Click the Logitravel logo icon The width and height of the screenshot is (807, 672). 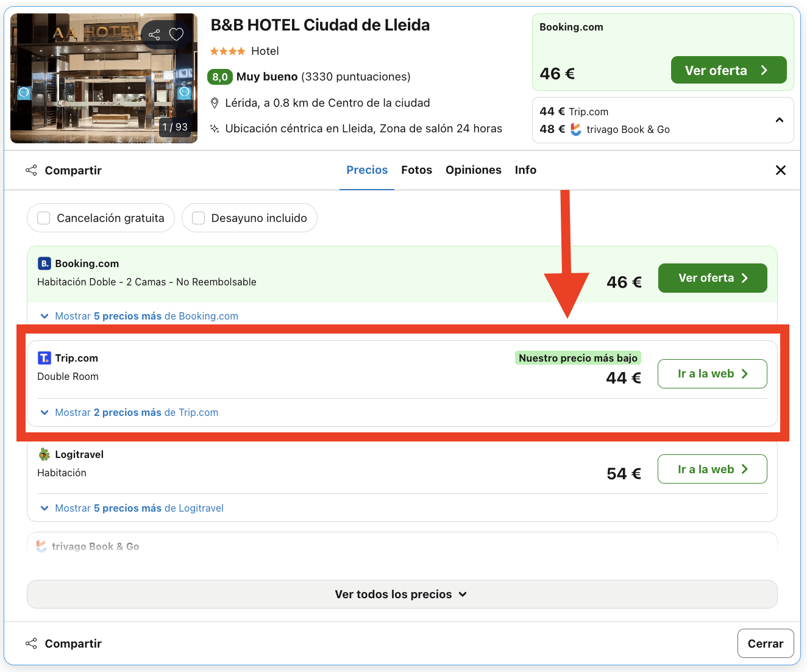point(44,454)
